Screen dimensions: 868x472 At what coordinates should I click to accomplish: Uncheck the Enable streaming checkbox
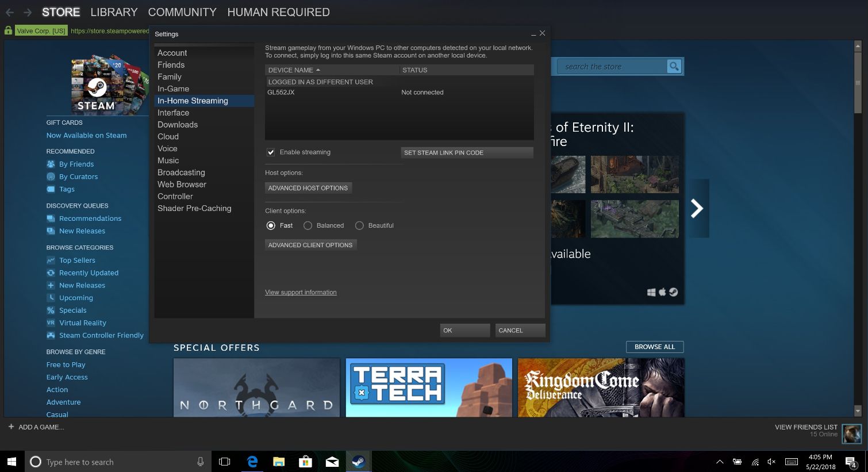point(271,152)
